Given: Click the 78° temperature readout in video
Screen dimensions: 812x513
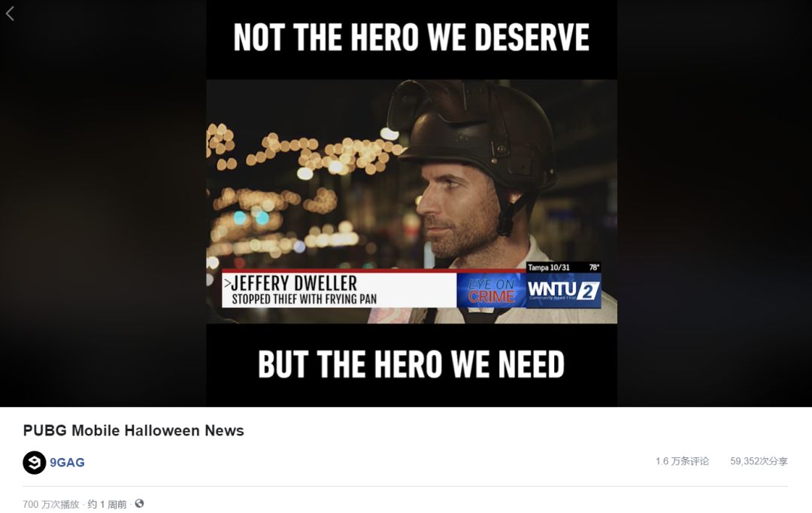Looking at the screenshot, I should pyautogui.click(x=594, y=267).
